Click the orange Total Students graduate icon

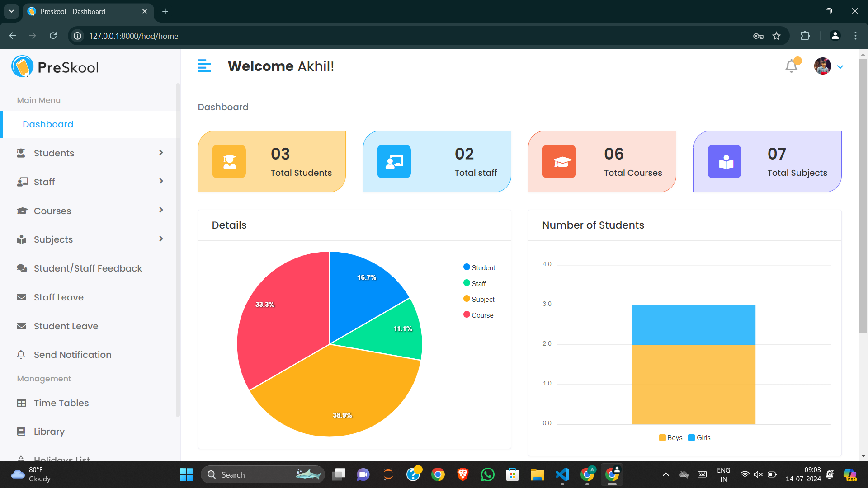coord(229,162)
